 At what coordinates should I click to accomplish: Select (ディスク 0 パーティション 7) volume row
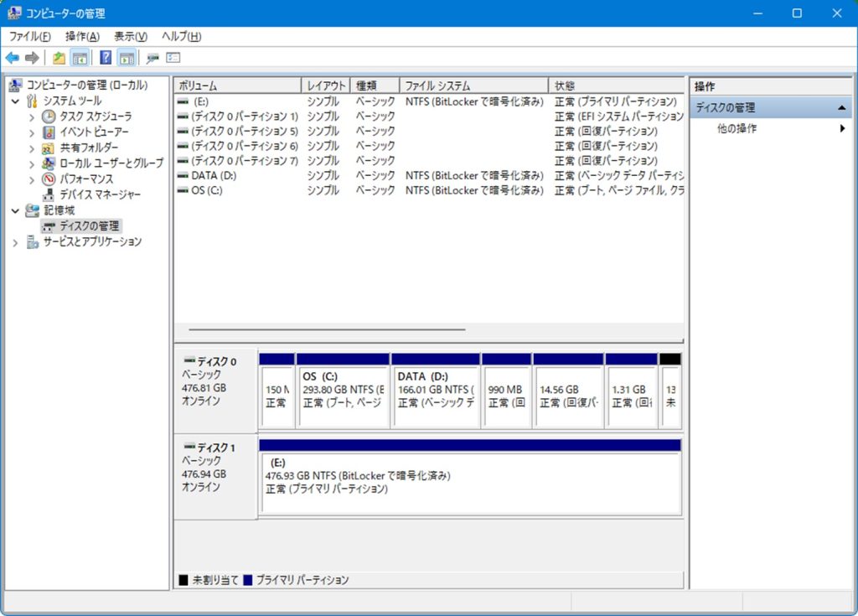[x=430, y=160]
